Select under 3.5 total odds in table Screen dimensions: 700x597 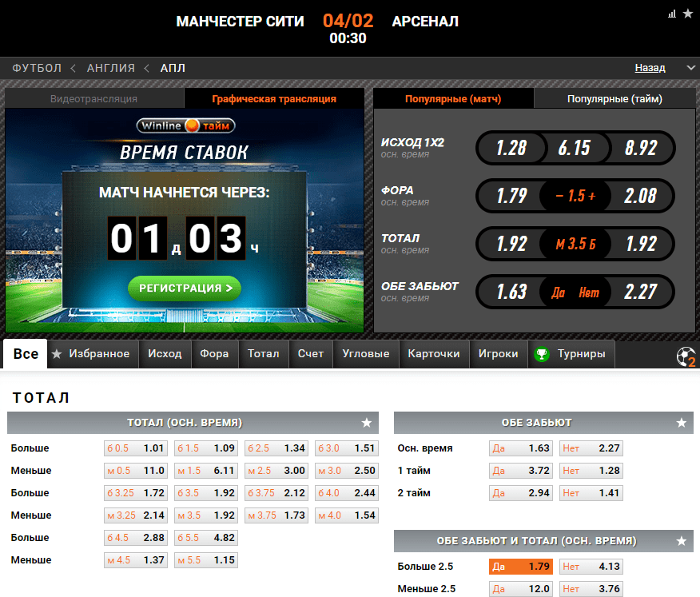coord(206,515)
